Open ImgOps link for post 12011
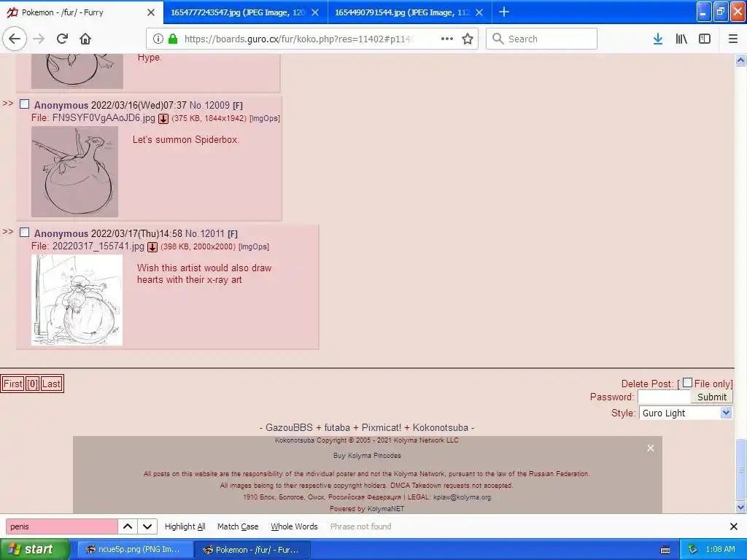Image resolution: width=747 pixels, height=560 pixels. click(x=254, y=246)
